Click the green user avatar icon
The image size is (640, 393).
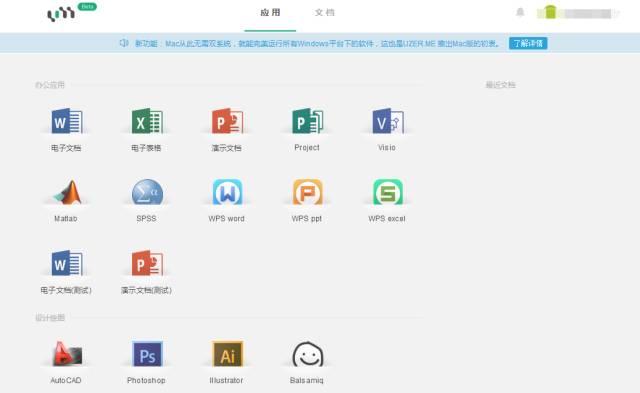[x=550, y=12]
